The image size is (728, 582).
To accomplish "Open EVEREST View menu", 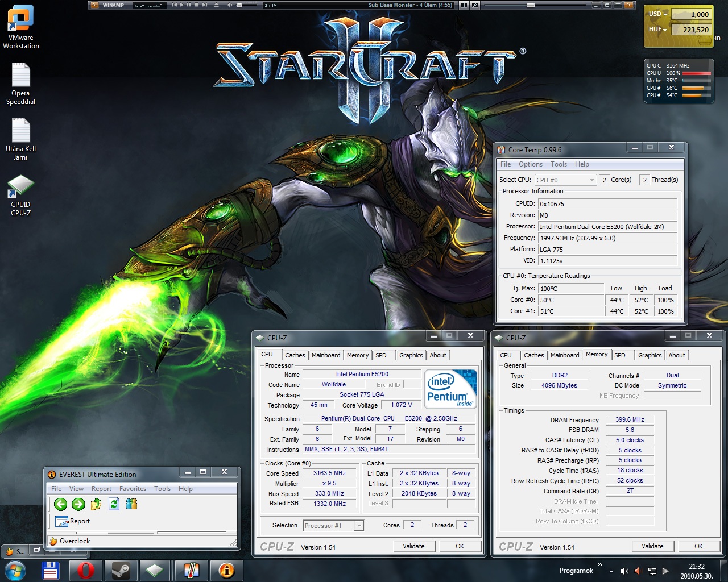I will [x=76, y=489].
